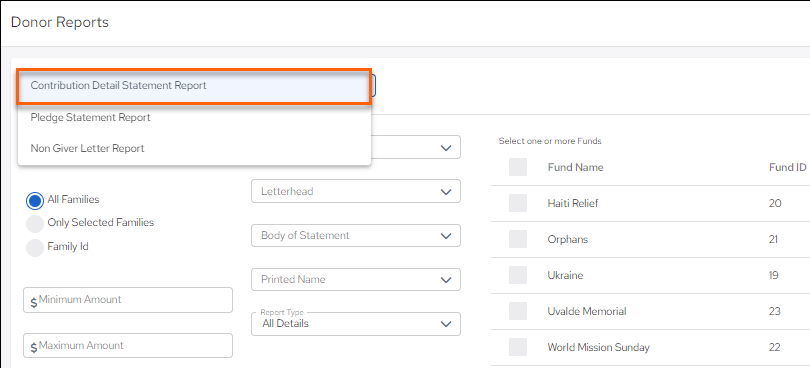Choose Pledge Statement Report option
This screenshot has height=368, width=810.
click(194, 118)
